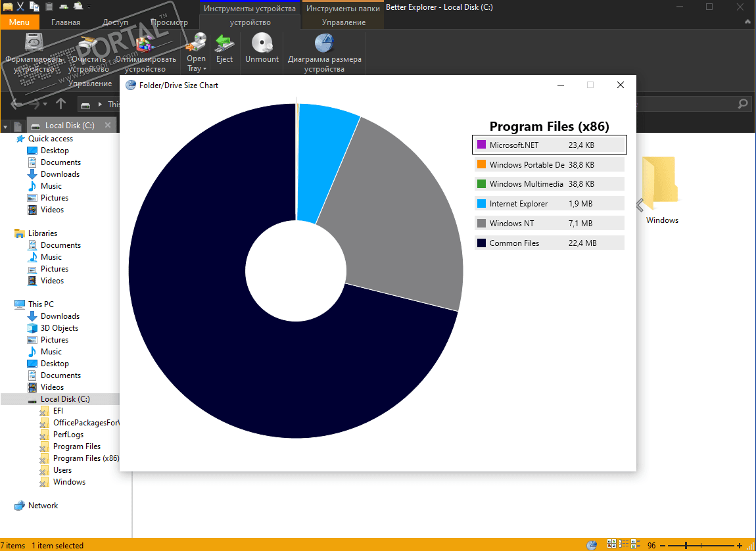
Task: Click the search magnifier icon
Action: pyautogui.click(x=743, y=104)
